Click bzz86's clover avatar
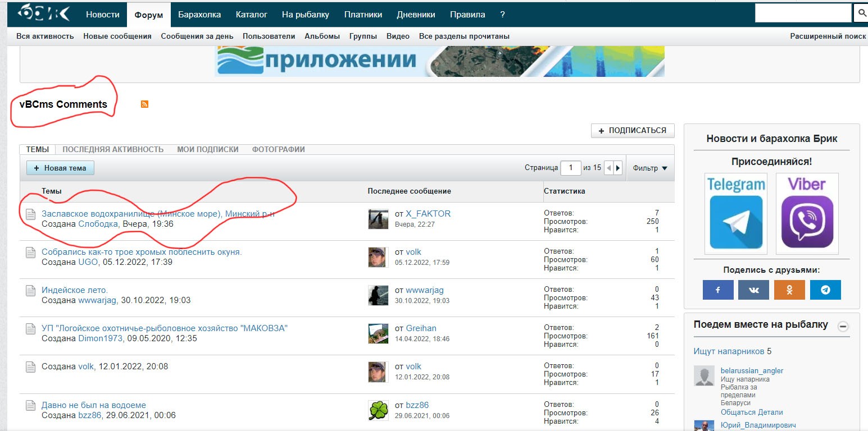Viewport: 868px width, 431px height. [x=378, y=410]
